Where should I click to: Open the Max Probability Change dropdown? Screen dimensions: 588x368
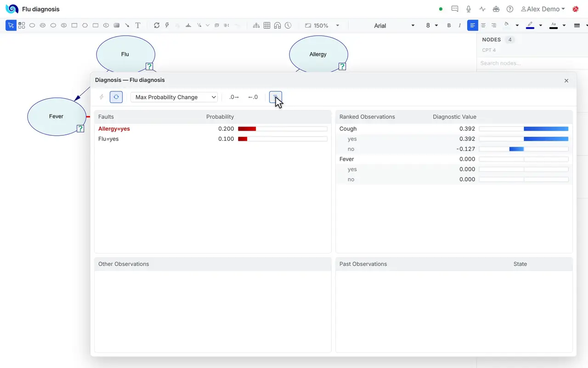(x=174, y=97)
